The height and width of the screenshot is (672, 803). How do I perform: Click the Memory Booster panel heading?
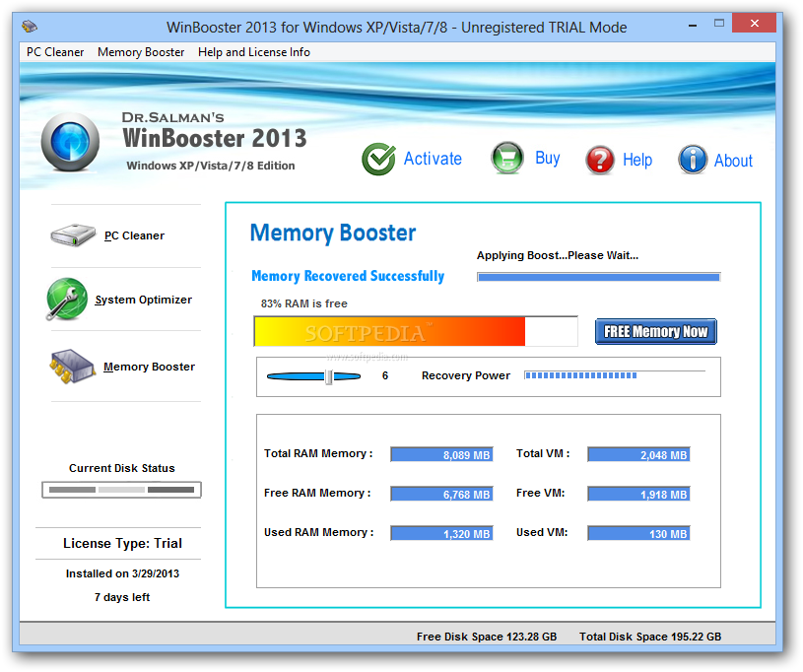coord(333,234)
